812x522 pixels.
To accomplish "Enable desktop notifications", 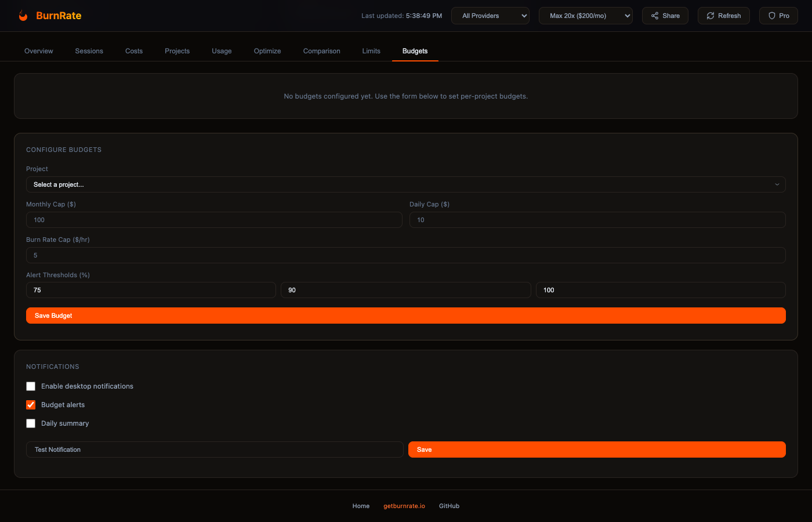I will [x=31, y=386].
